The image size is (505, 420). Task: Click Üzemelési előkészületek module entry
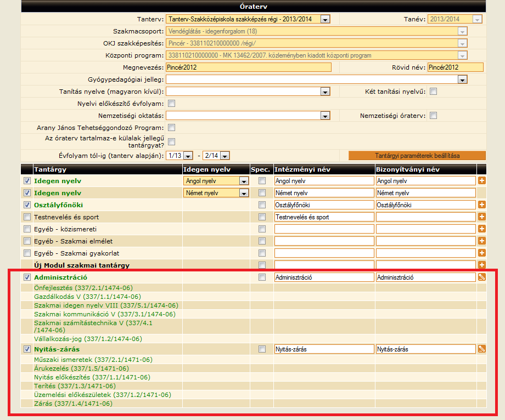tap(103, 395)
